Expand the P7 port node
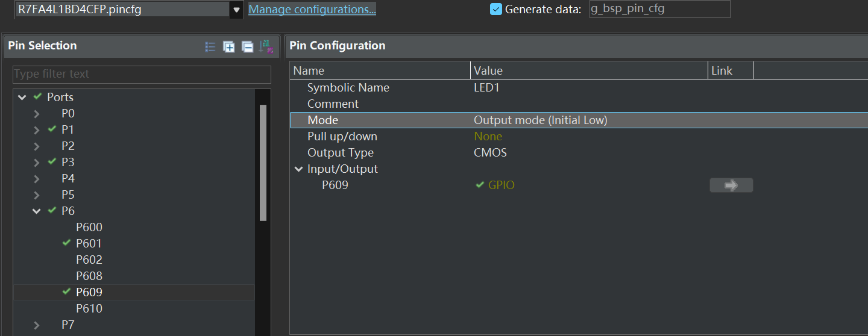 coord(37,325)
